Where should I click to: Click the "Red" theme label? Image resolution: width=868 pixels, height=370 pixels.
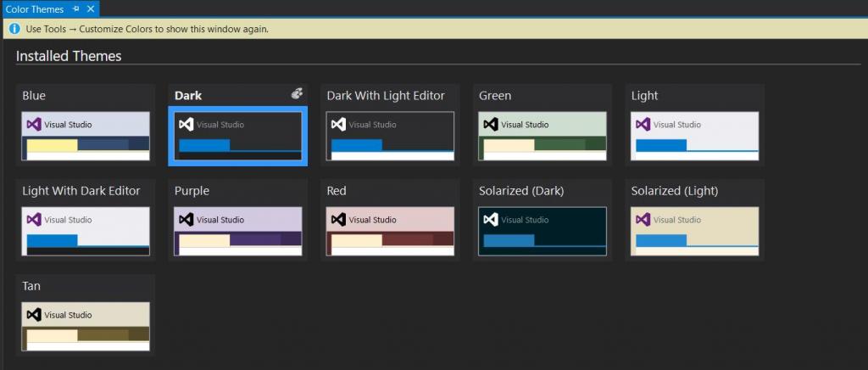(336, 191)
